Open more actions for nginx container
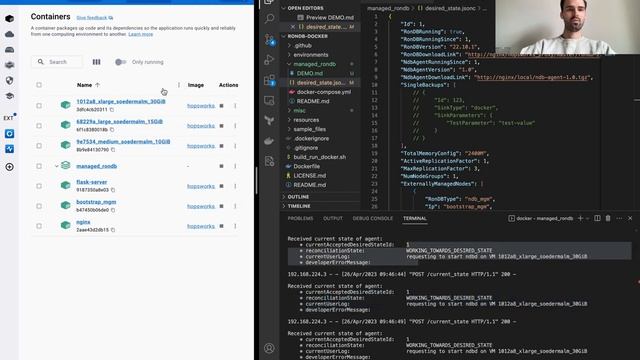The width and height of the screenshot is (640, 360). tap(235, 226)
